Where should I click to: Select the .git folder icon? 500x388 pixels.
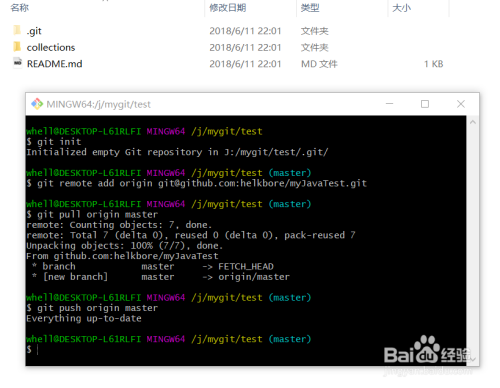pyautogui.click(x=17, y=30)
